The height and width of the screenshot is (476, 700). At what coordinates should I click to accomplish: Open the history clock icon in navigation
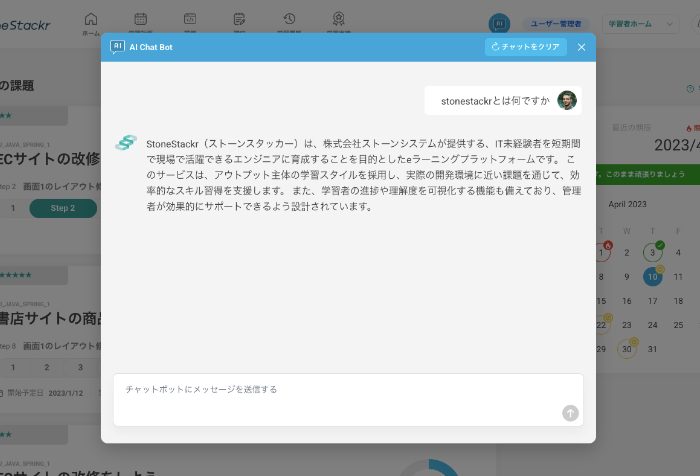pos(289,19)
